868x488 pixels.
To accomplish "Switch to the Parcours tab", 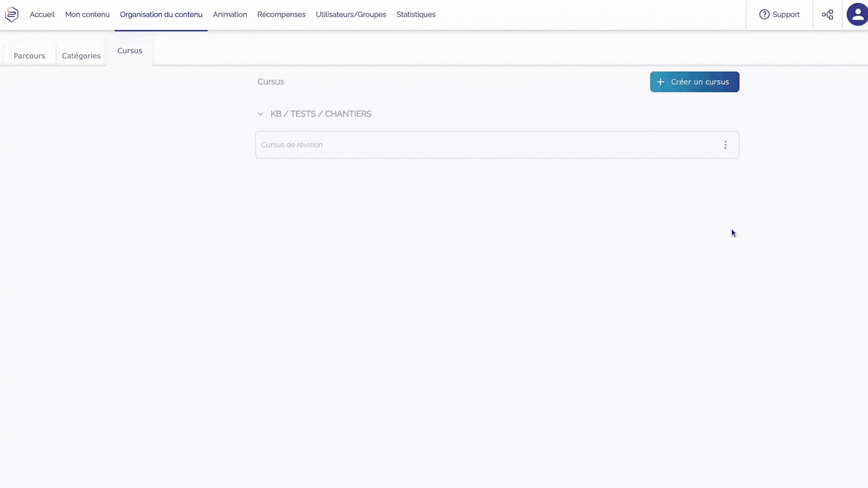I will [x=29, y=56].
